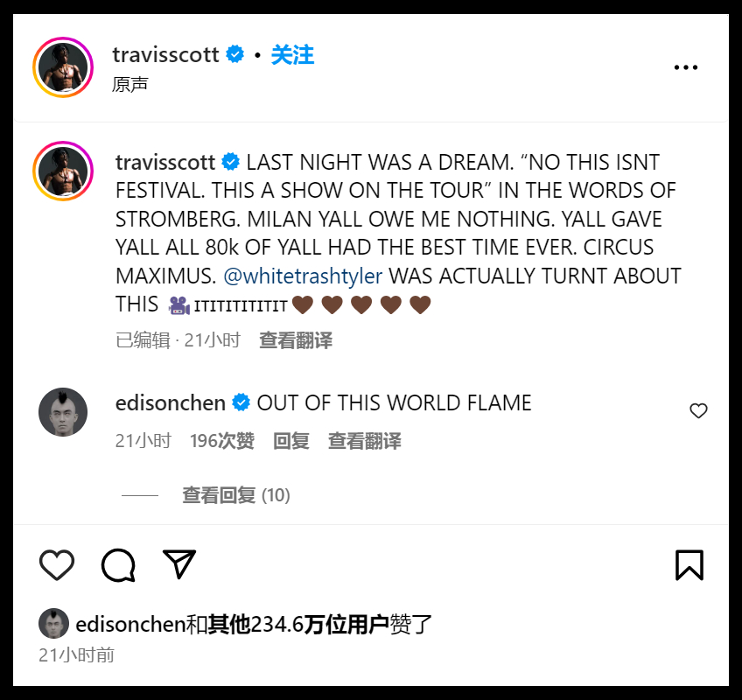Reply to edisonchen's comment using 回复
This screenshot has width=742, height=700.
[x=291, y=441]
